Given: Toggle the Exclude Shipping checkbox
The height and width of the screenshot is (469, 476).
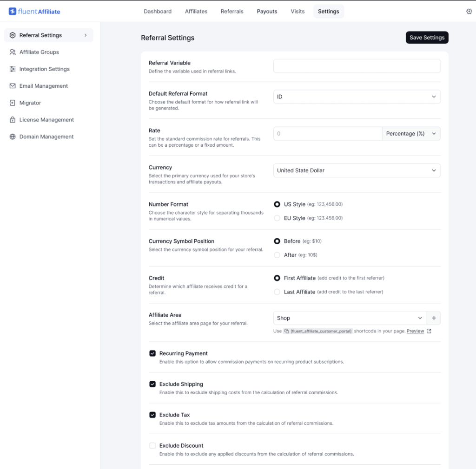Looking at the screenshot, I should (x=152, y=384).
